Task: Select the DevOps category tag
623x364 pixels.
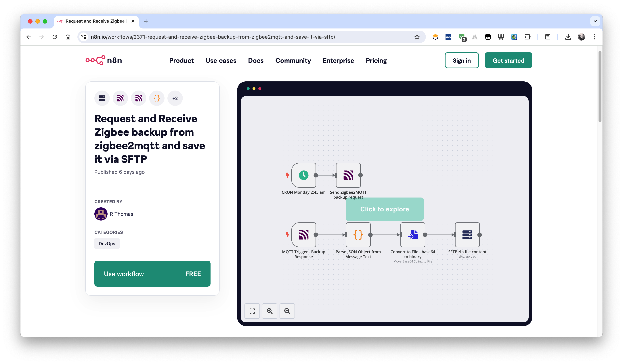Action: point(107,243)
